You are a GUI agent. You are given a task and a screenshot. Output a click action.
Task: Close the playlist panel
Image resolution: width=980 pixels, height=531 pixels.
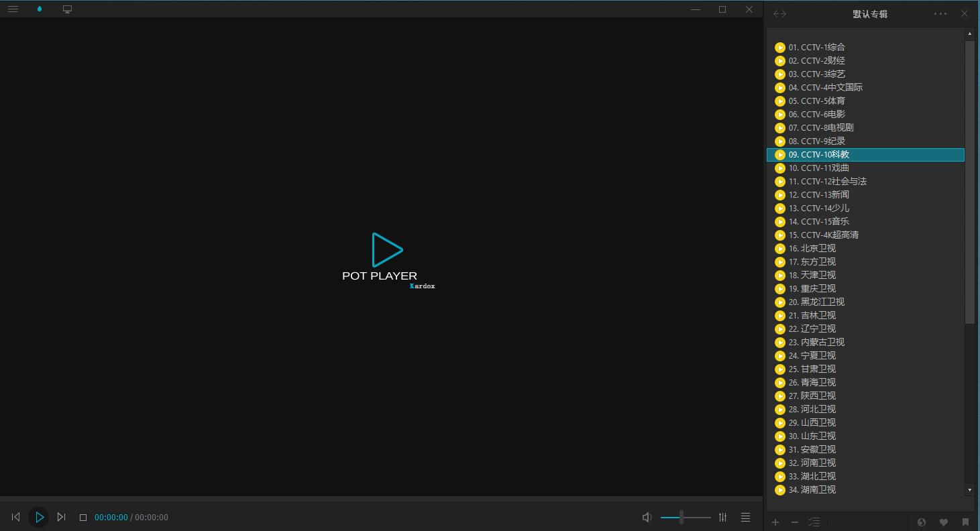(x=965, y=13)
